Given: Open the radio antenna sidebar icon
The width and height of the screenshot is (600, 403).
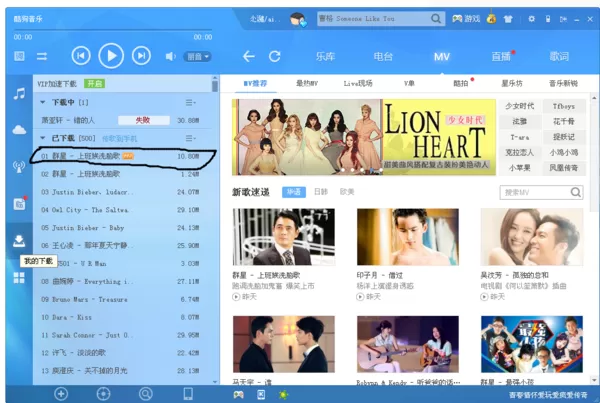Looking at the screenshot, I should point(19,166).
